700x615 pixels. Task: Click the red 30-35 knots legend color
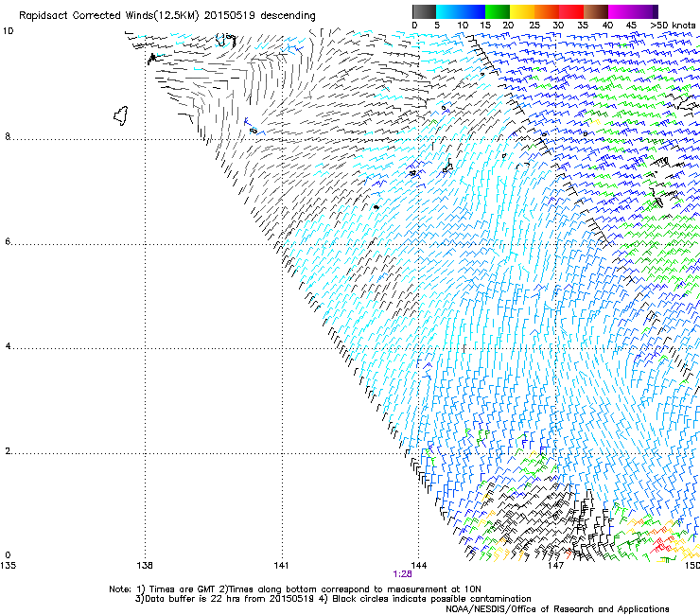pyautogui.click(x=571, y=11)
